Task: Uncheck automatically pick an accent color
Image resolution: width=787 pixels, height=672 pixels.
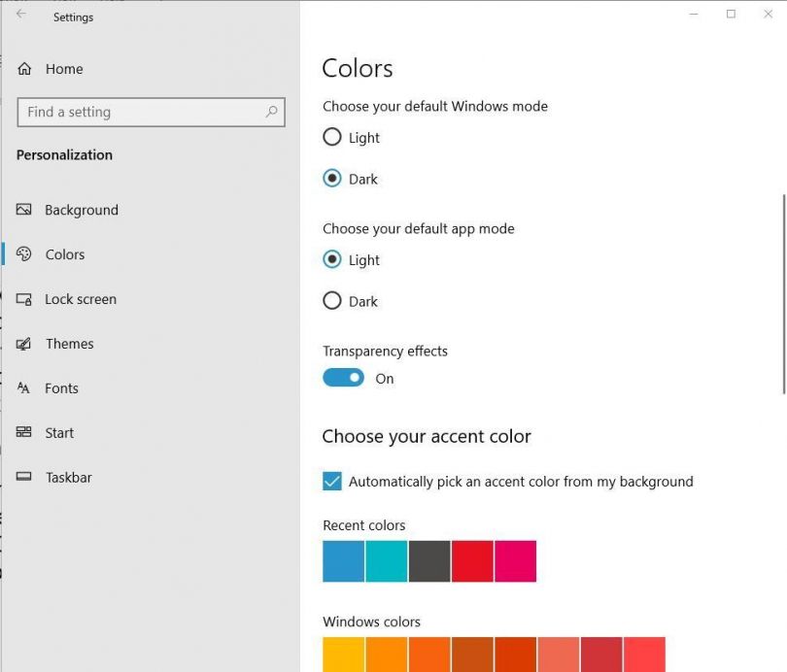Action: coord(331,481)
